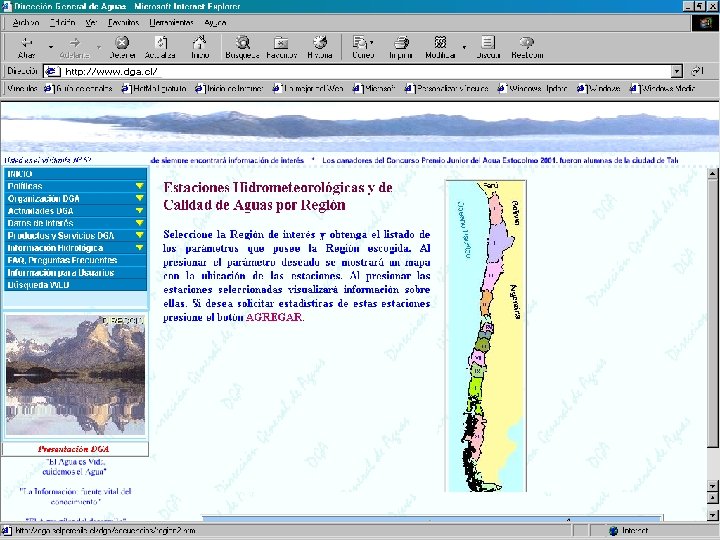Click the HotMail gratuito links-bar shortcut
Viewport: 720px width, 540px height.
[x=154, y=88]
